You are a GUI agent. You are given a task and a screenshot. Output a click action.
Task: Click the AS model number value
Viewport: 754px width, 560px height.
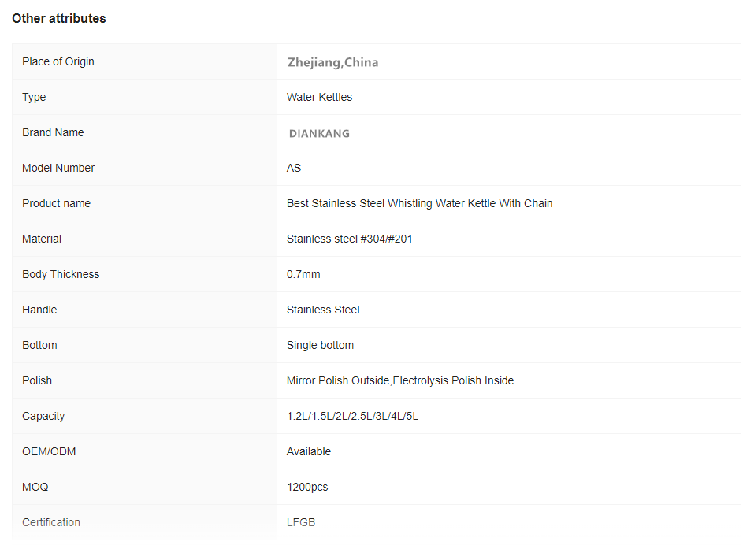click(x=294, y=168)
